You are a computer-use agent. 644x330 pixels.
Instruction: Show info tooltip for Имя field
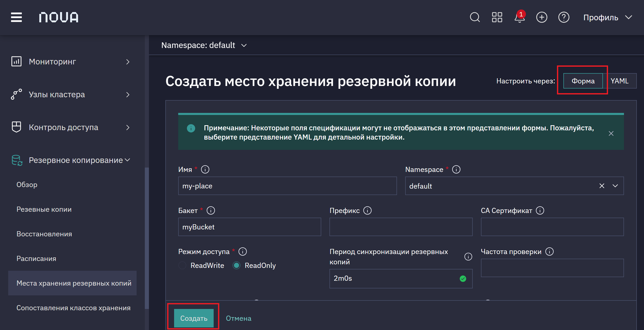pyautogui.click(x=205, y=169)
